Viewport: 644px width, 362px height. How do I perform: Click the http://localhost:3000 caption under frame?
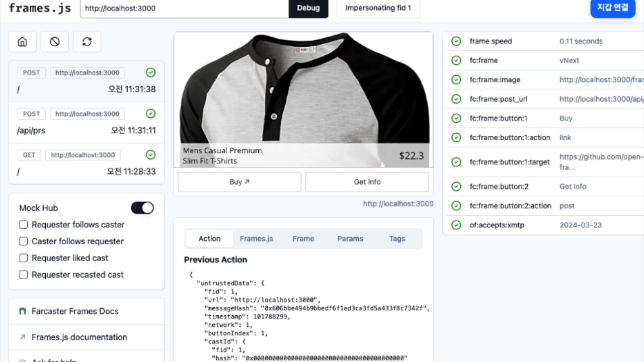[x=398, y=204]
